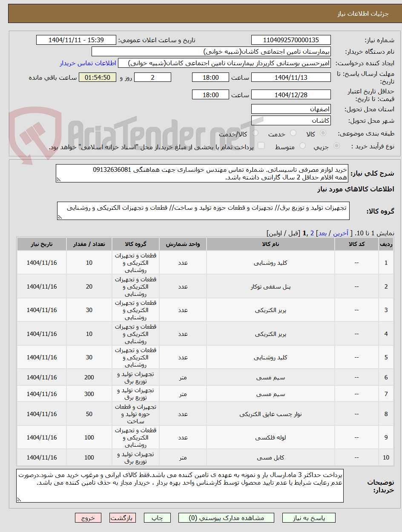Click the تعداد / مقدار column header
This screenshot has width=402, height=532.
point(89,244)
